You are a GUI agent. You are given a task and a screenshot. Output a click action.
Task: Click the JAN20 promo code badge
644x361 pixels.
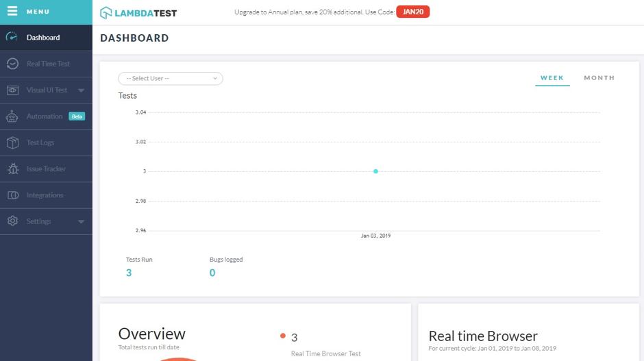click(412, 12)
